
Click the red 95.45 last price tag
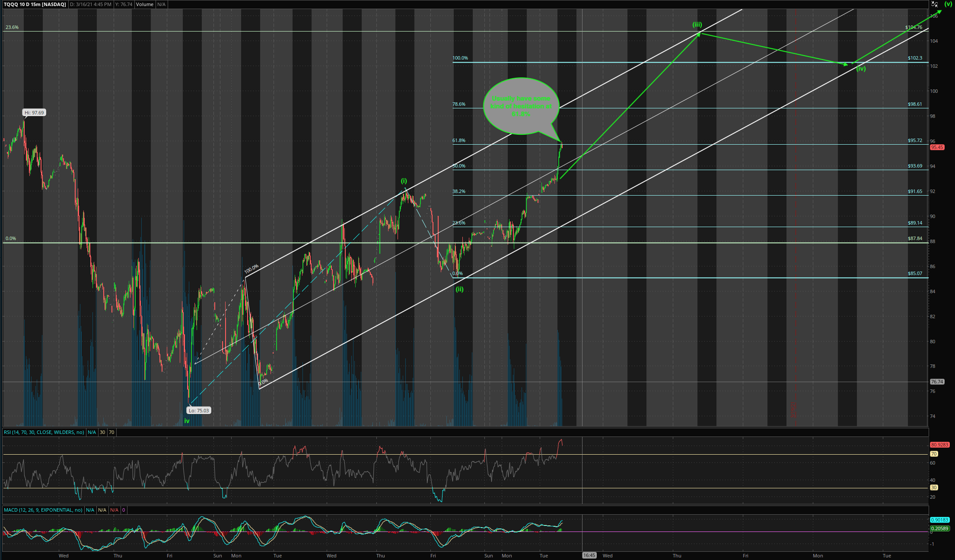pos(937,147)
